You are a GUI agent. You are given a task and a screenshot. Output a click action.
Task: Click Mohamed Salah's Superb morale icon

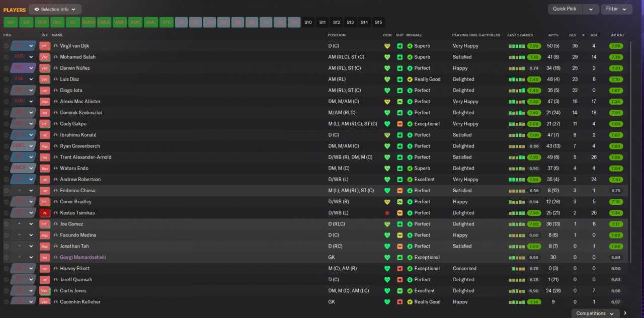(x=410, y=57)
